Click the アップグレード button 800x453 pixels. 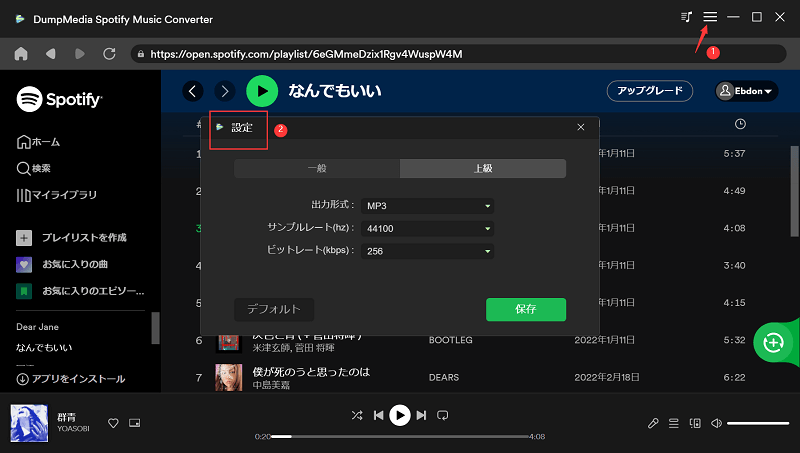tap(649, 91)
